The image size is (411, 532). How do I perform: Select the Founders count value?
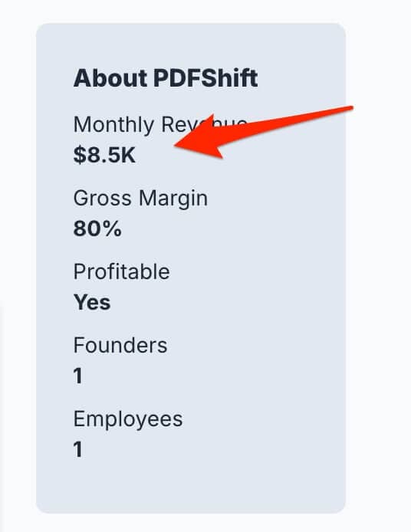(77, 376)
